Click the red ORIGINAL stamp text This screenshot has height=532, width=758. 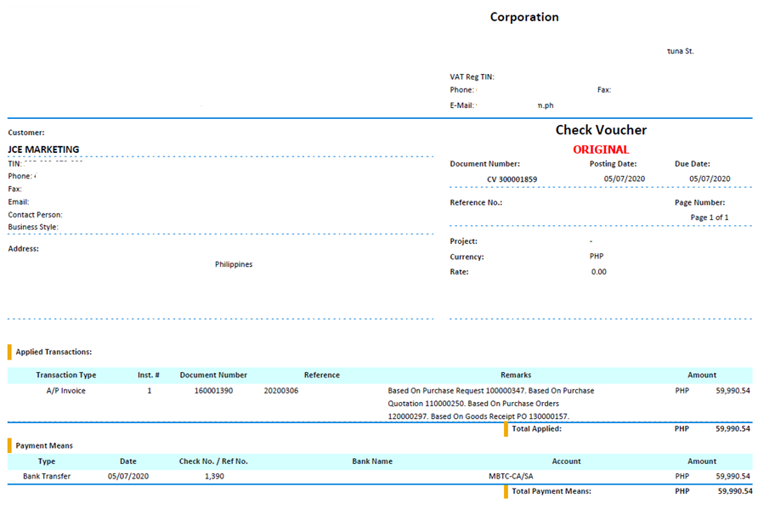[x=601, y=150]
